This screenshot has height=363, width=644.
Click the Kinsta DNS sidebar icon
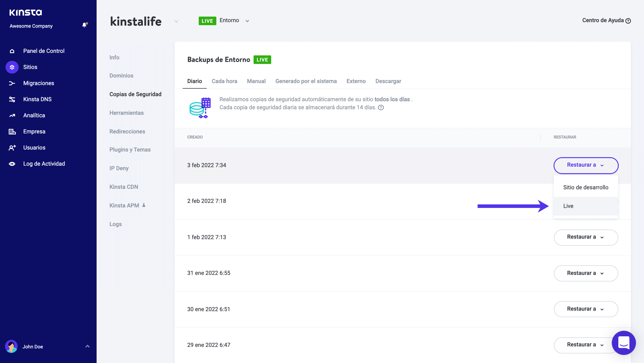pyautogui.click(x=12, y=99)
